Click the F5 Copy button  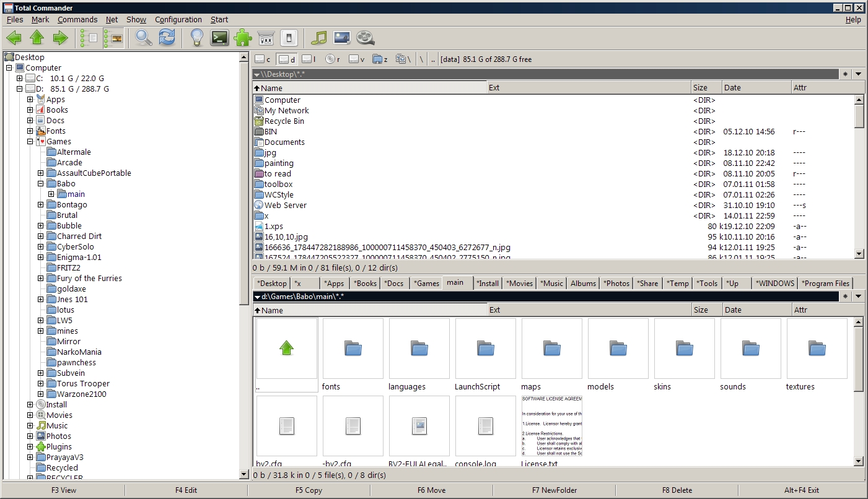point(309,490)
